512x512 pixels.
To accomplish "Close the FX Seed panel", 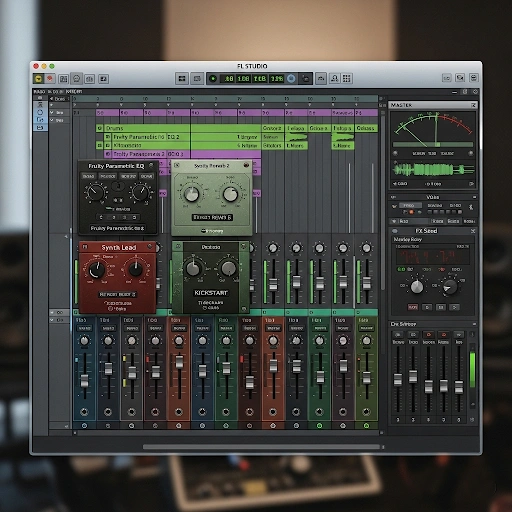I will pyautogui.click(x=473, y=231).
